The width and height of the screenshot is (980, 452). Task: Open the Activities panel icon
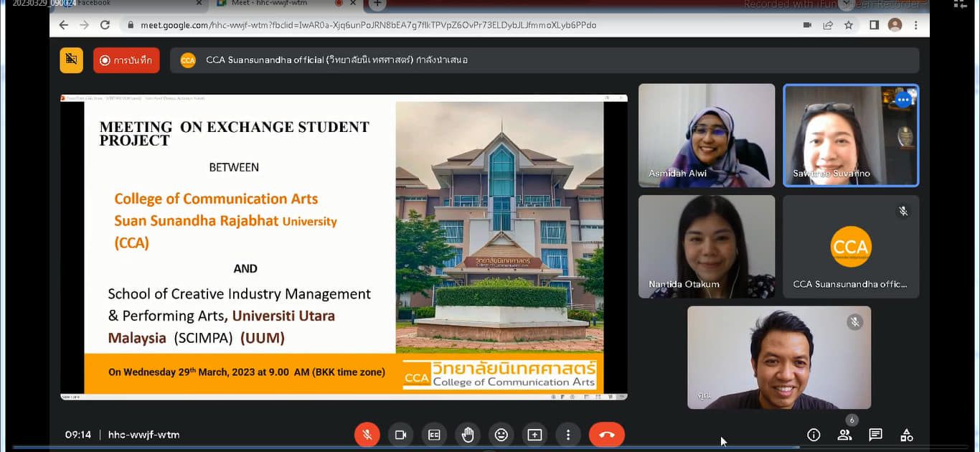pyautogui.click(x=907, y=435)
